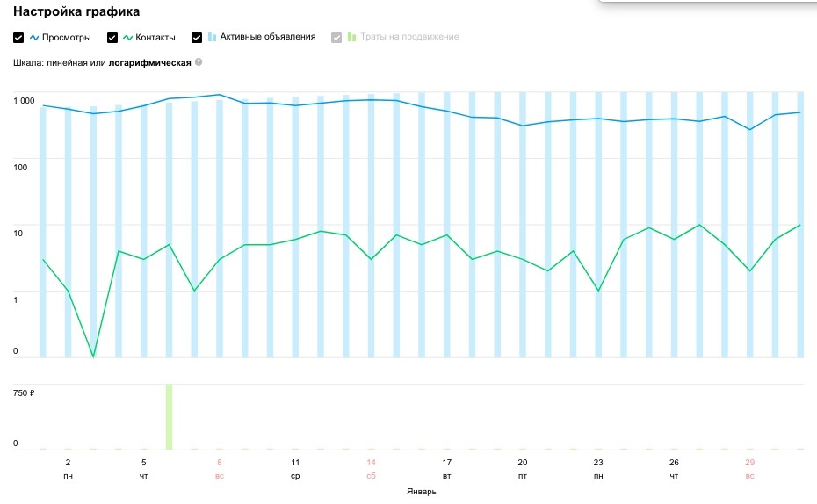817x504 pixels.
Task: Switch scale to линейная
Action: 67,63
